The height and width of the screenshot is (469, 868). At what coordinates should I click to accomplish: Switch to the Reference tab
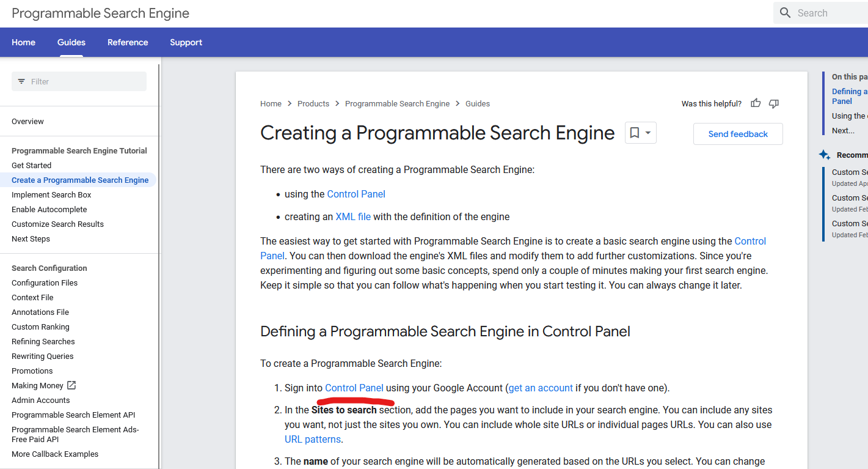[x=128, y=42]
